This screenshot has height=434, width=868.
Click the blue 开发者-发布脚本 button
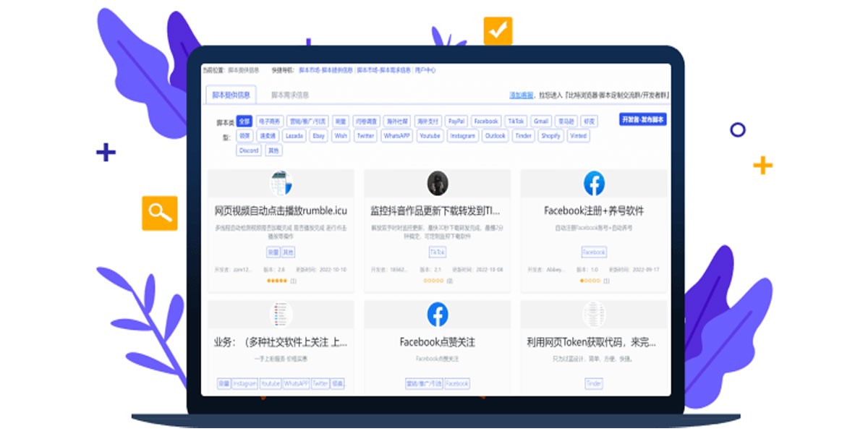click(x=643, y=119)
